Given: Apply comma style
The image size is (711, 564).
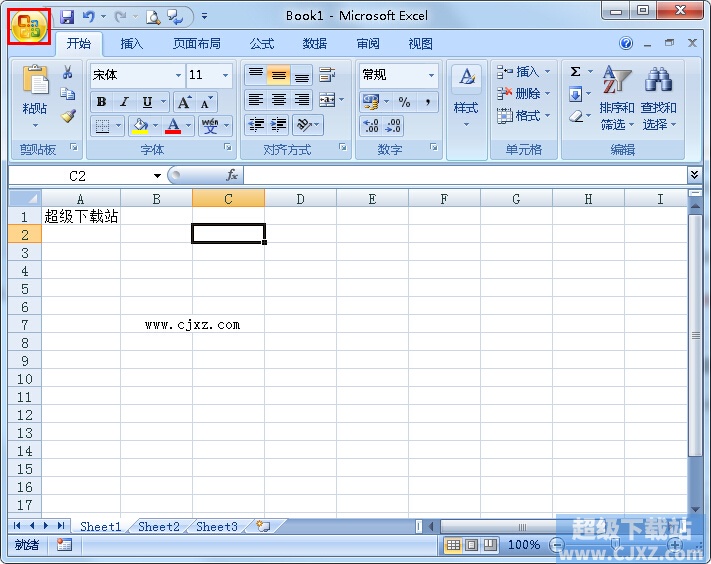Looking at the screenshot, I should click(427, 102).
